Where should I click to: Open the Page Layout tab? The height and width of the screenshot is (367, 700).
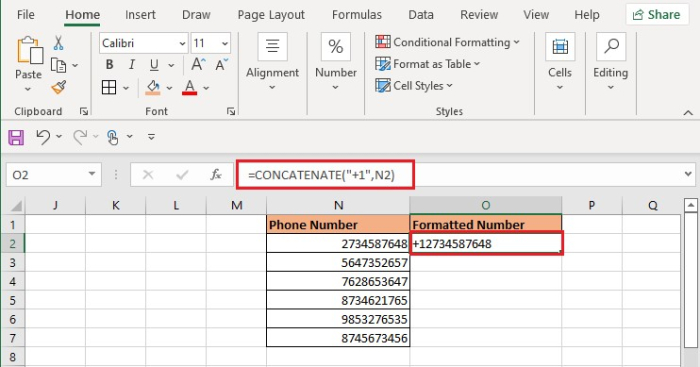pyautogui.click(x=271, y=15)
